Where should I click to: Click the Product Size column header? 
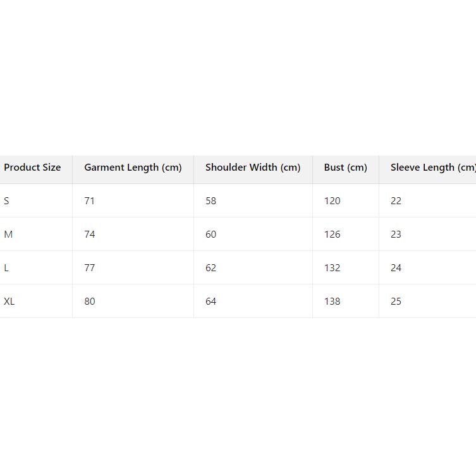32,168
